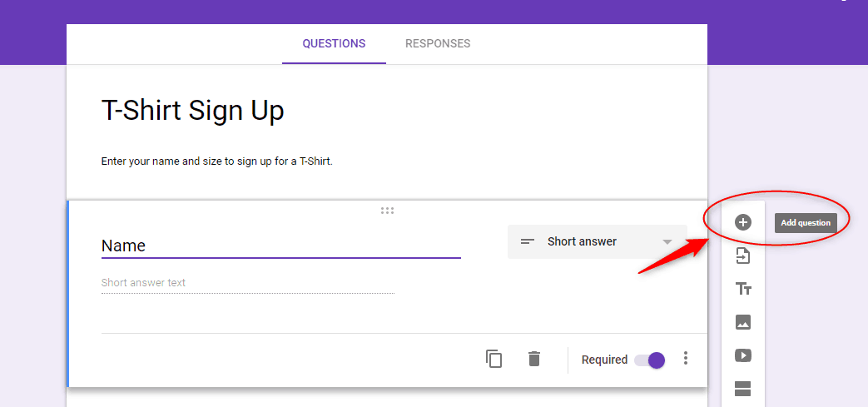
Task: Switch to the Responses tab
Action: point(437,44)
